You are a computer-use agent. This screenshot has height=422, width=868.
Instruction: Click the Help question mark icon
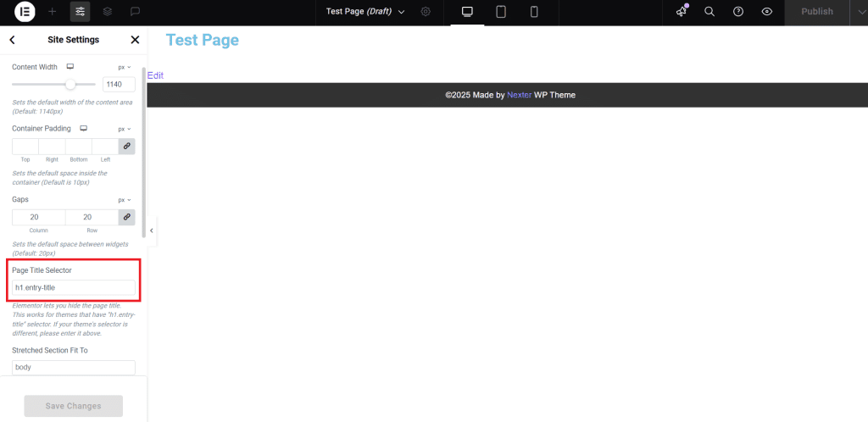coord(738,12)
